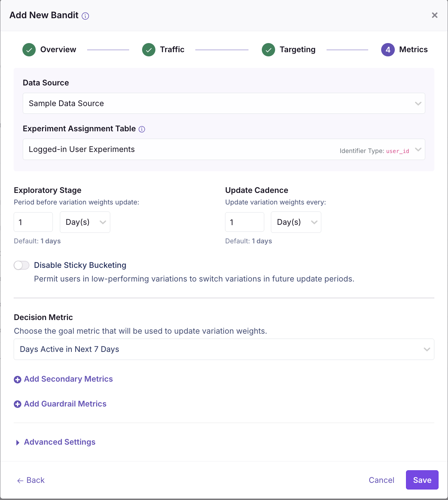The image size is (448, 500).
Task: Cancel creating the bandit
Action: pyautogui.click(x=381, y=480)
